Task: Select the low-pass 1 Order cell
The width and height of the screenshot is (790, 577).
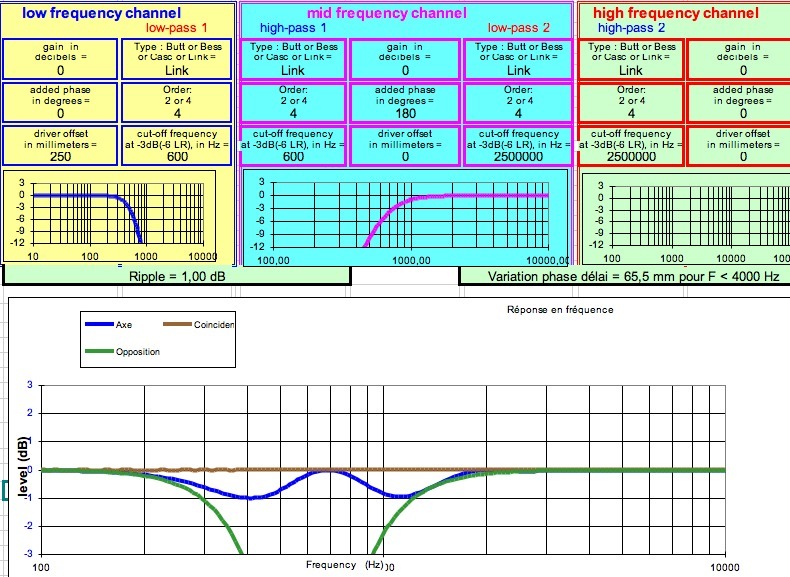Action: [x=177, y=102]
